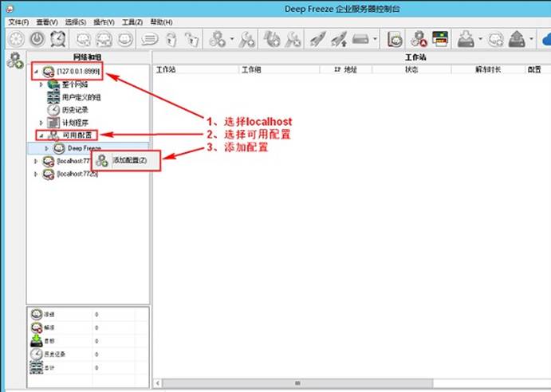Select the 可用配置 tree item
The image size is (551, 392).
coord(77,135)
